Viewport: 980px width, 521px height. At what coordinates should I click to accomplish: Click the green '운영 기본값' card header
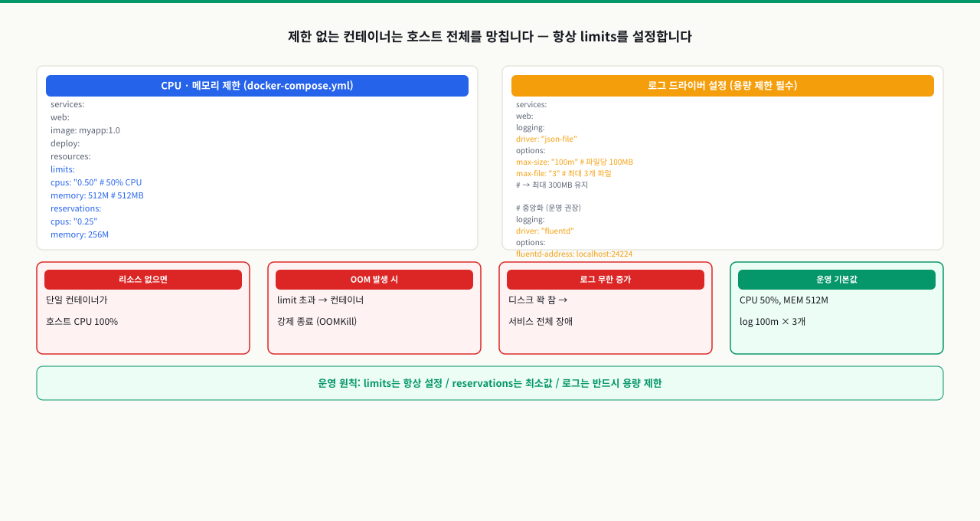pyautogui.click(x=837, y=280)
